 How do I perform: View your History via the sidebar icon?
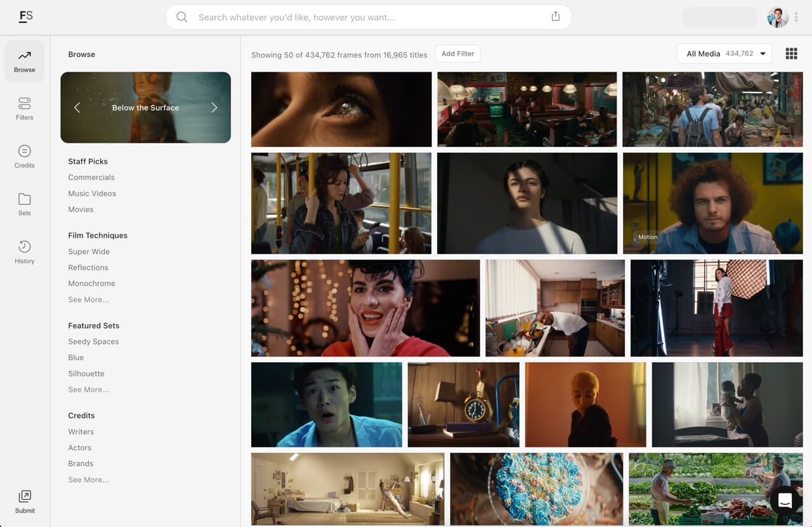click(24, 251)
